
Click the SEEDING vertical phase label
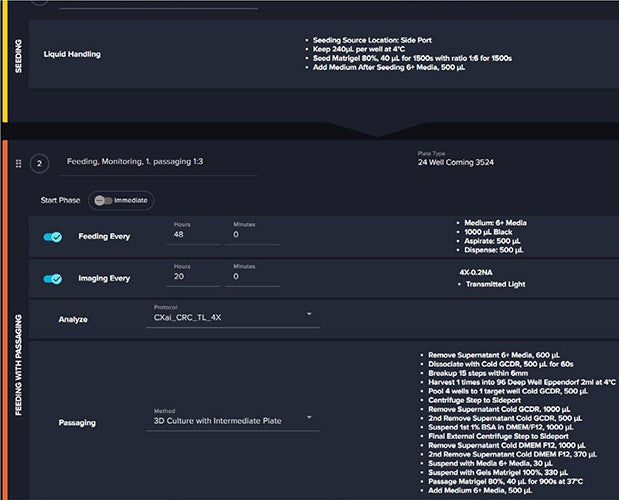click(x=18, y=56)
